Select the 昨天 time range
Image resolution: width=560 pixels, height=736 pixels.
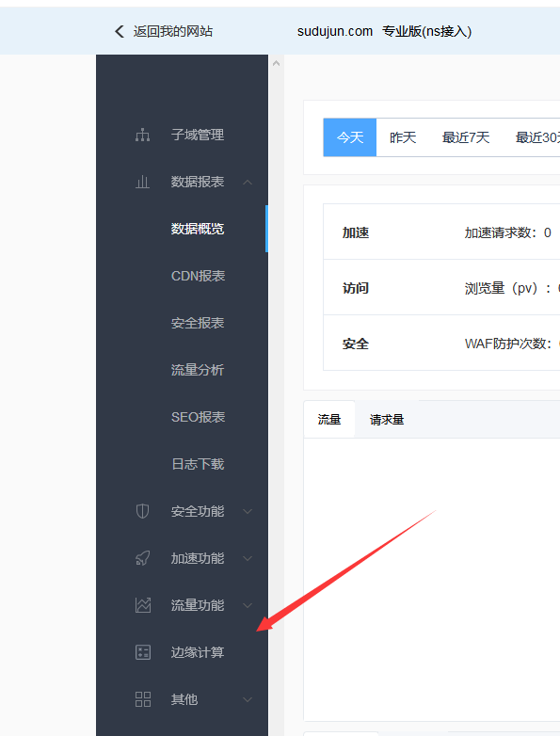403,137
